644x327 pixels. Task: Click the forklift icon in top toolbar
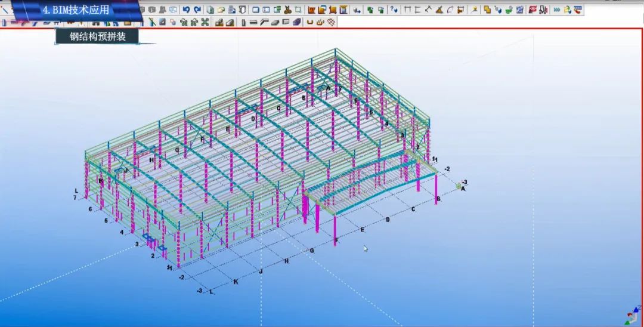[543, 10]
